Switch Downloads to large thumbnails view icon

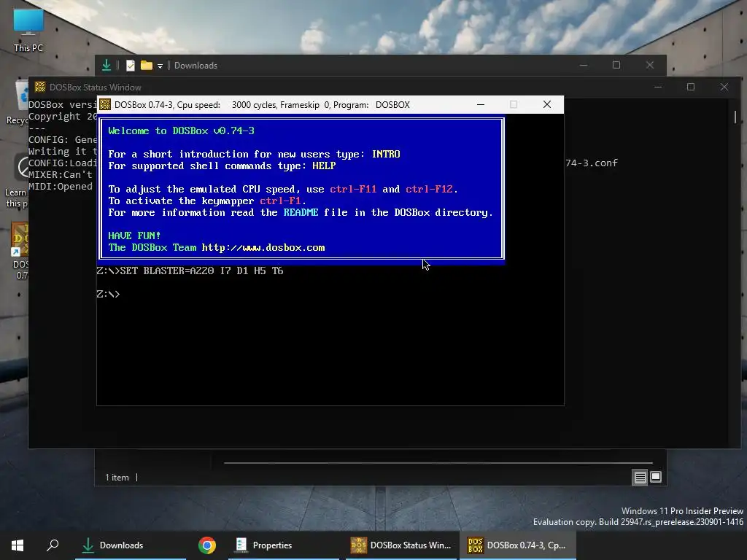[656, 477]
